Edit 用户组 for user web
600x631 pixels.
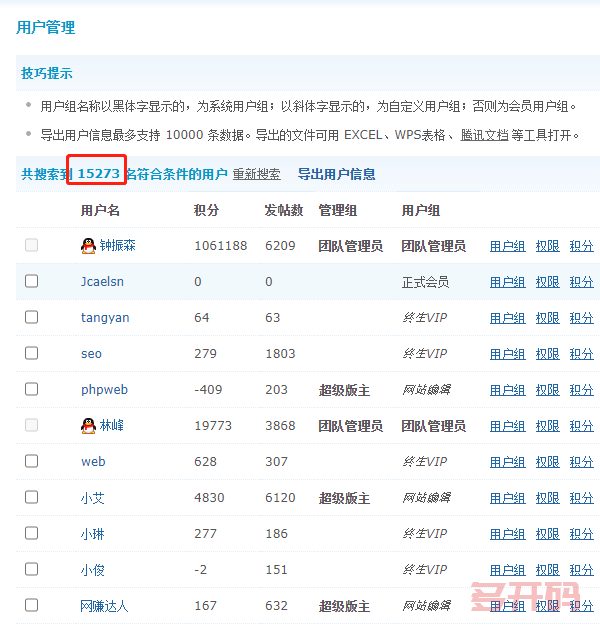(507, 462)
